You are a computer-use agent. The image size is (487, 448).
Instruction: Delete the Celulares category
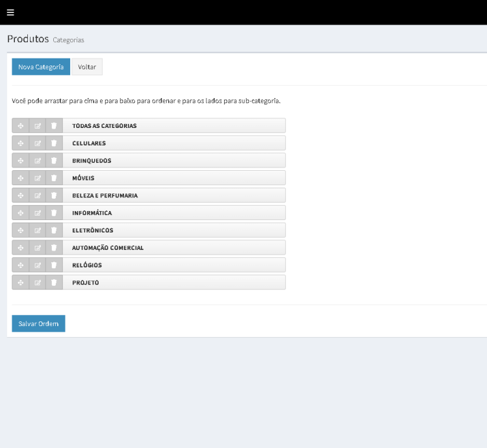tap(54, 143)
